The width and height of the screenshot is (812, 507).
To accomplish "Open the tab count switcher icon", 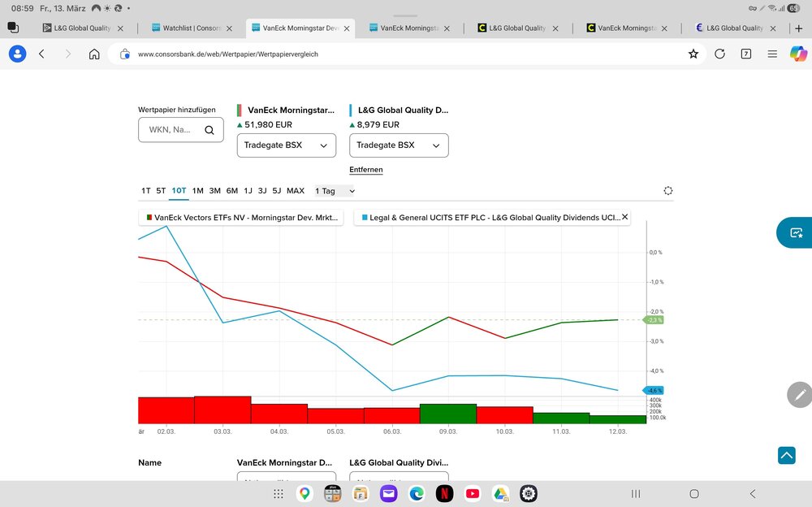I will pyautogui.click(x=746, y=54).
